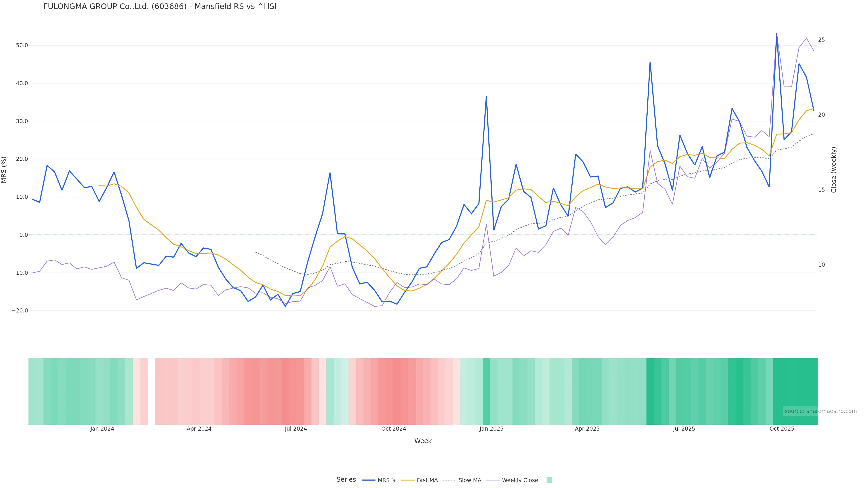Click the purple Weekly Close legend line icon
This screenshot has height=488, width=868.
click(x=493, y=480)
